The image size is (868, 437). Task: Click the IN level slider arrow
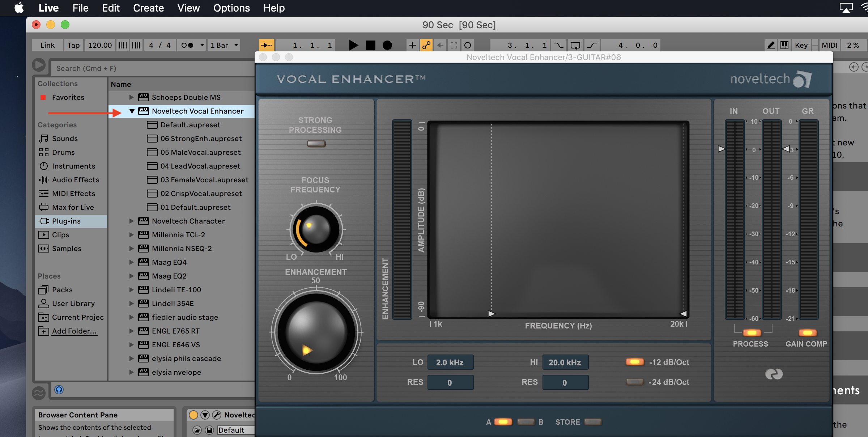click(721, 149)
